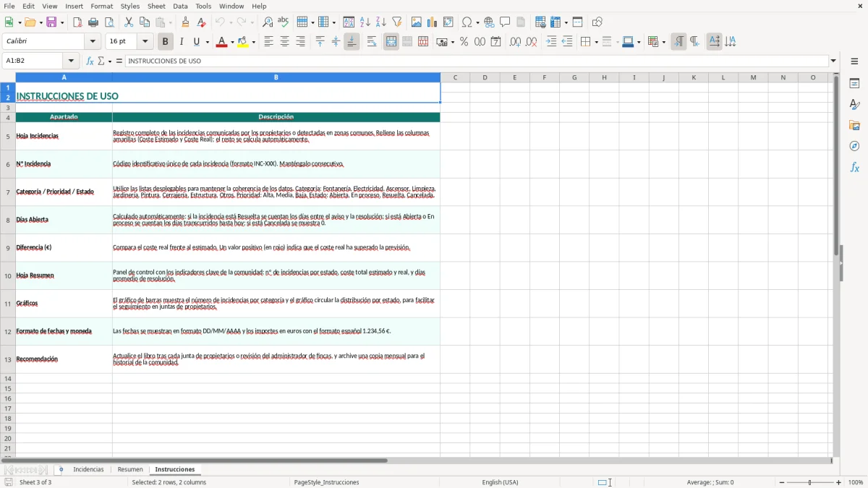
Task: Insert an image
Action: pos(417,22)
